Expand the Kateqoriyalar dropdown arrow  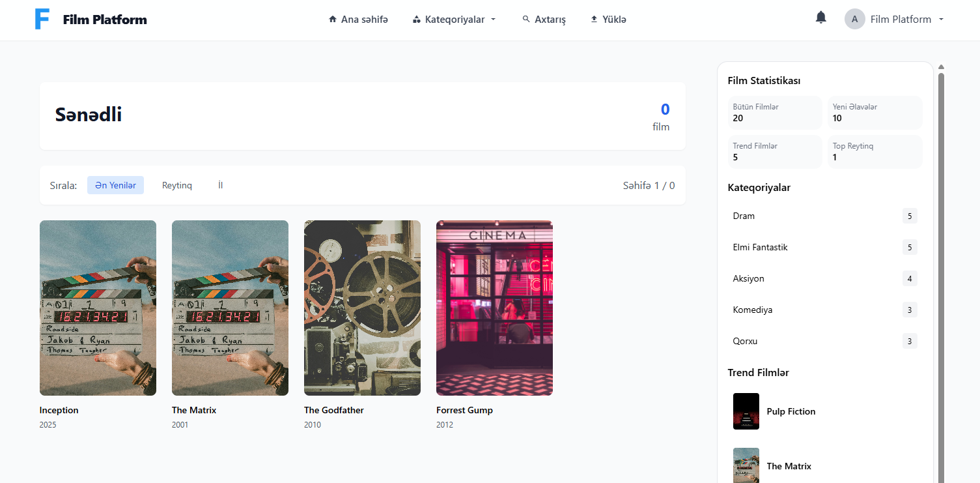pyautogui.click(x=493, y=20)
